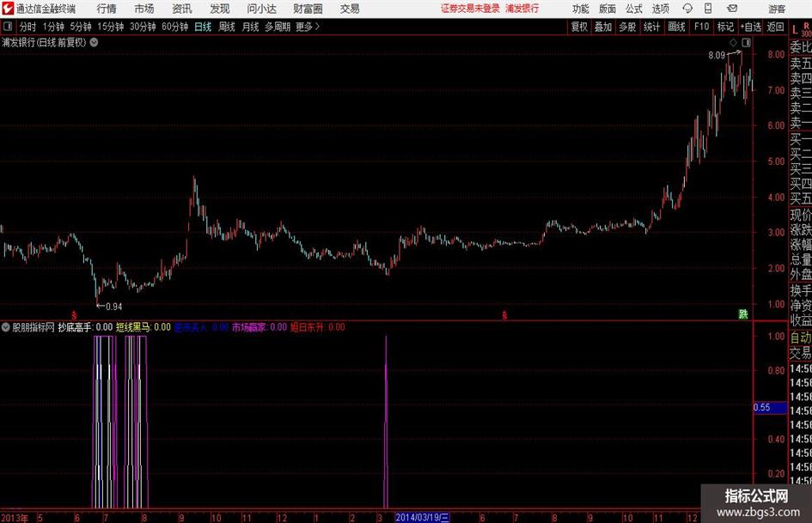
Task: Open the 选项 menu
Action: 660,9
